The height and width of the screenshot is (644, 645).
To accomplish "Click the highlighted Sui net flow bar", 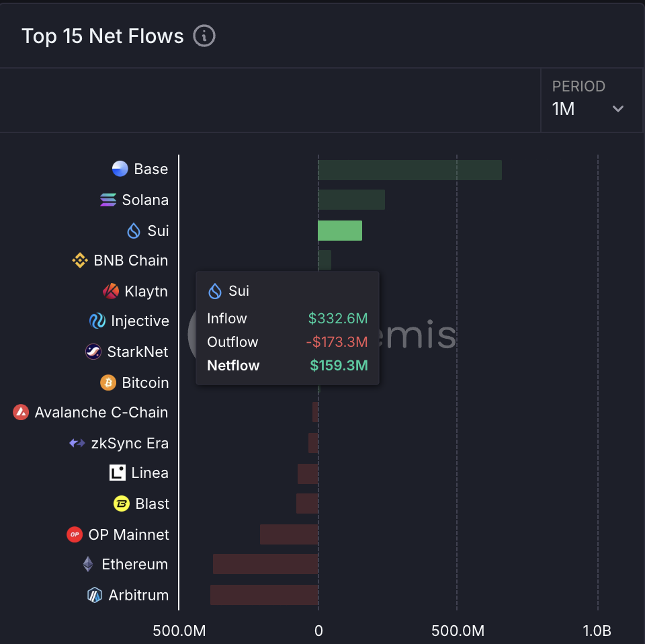I will click(x=340, y=231).
